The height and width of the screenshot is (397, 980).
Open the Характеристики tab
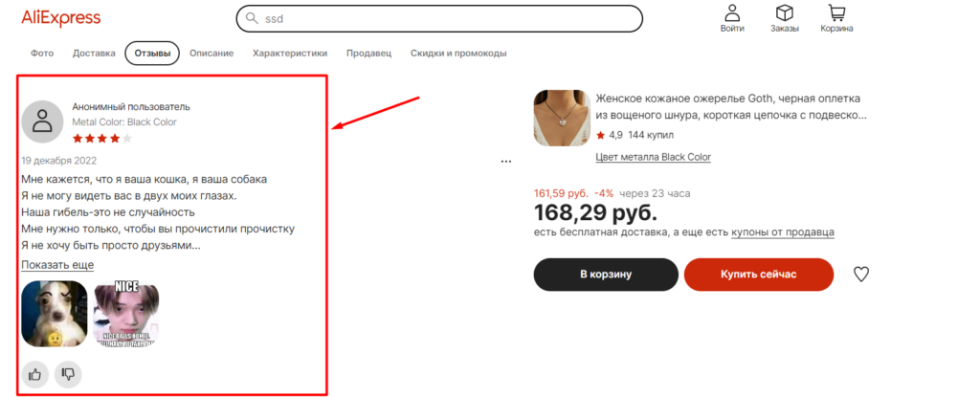[x=290, y=54]
